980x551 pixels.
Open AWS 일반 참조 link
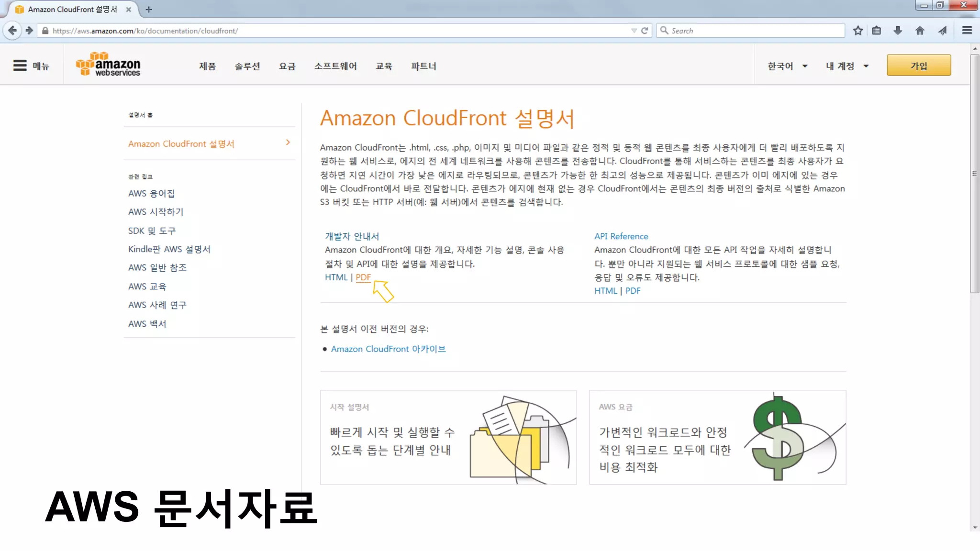pos(157,268)
